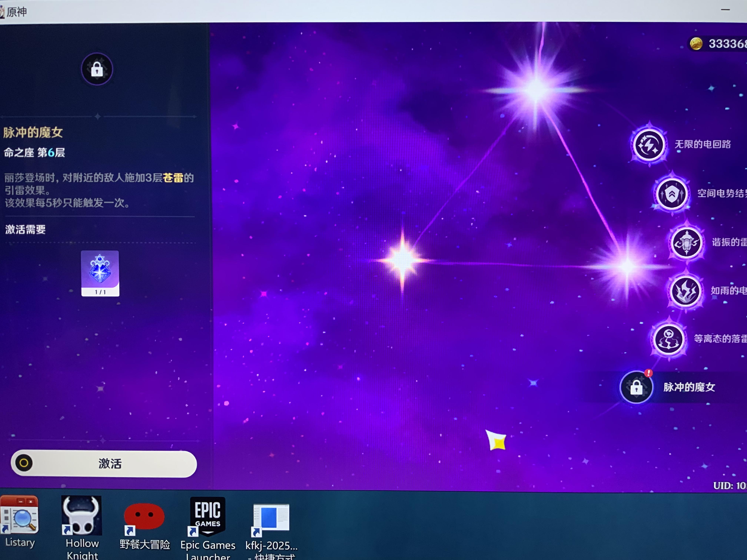
Task: Click the 脉冲的魔女 label beside the lock
Action: coord(689,387)
